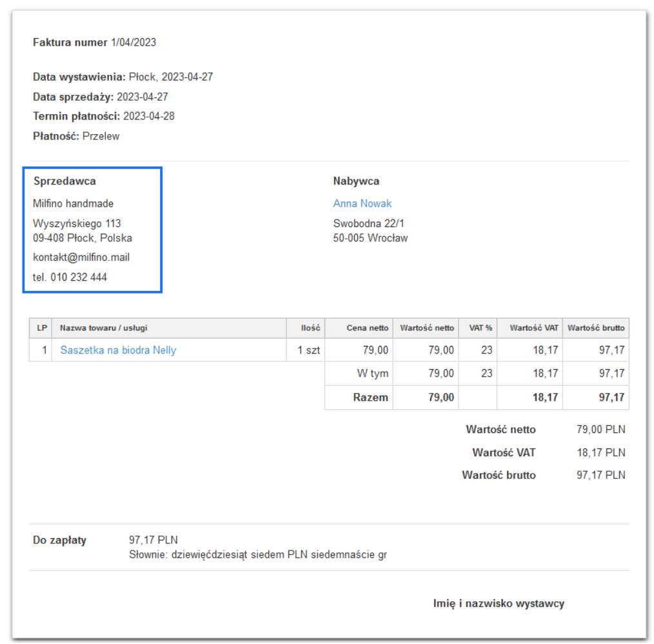Click seller name Milfino handmade
Image resolution: width=654 pixels, height=644 pixels.
coord(73,203)
